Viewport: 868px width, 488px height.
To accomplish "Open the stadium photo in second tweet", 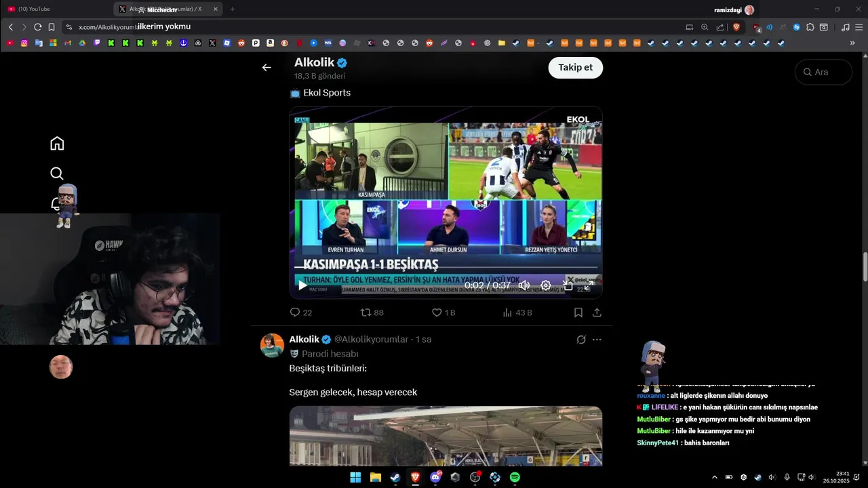I will tap(446, 436).
